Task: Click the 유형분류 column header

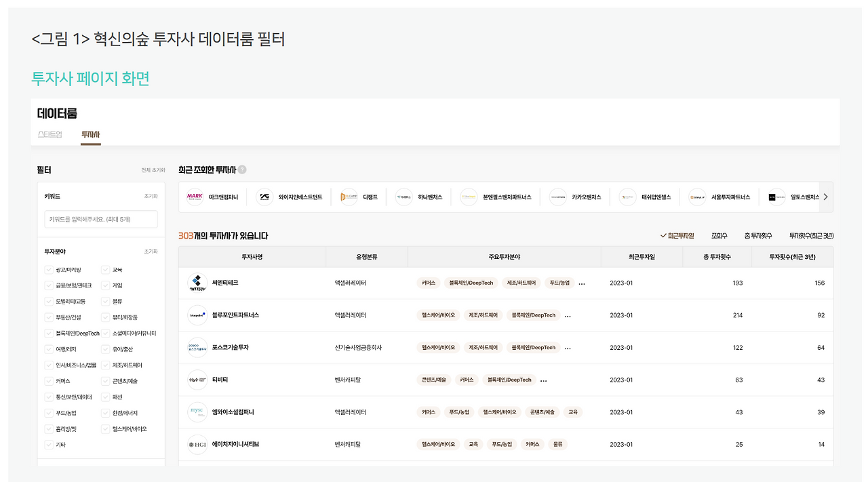Action: (x=367, y=257)
